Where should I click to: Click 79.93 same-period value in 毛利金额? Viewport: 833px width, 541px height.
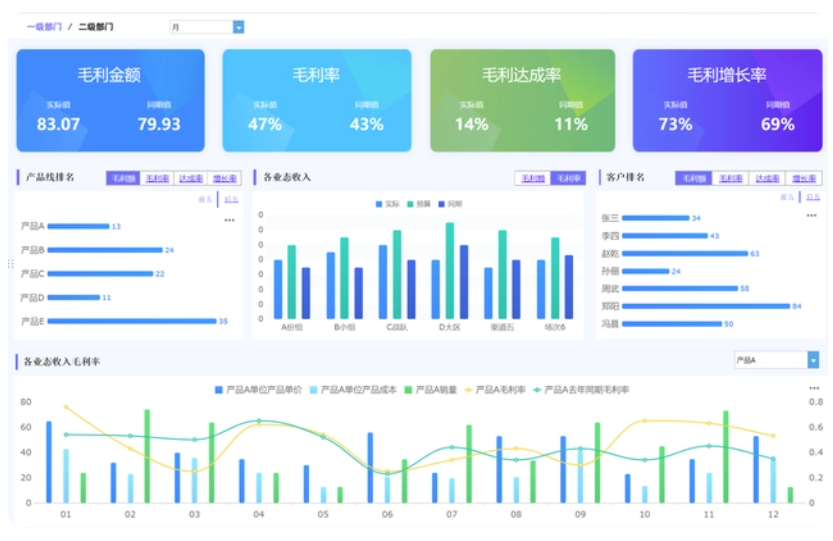coord(159,124)
